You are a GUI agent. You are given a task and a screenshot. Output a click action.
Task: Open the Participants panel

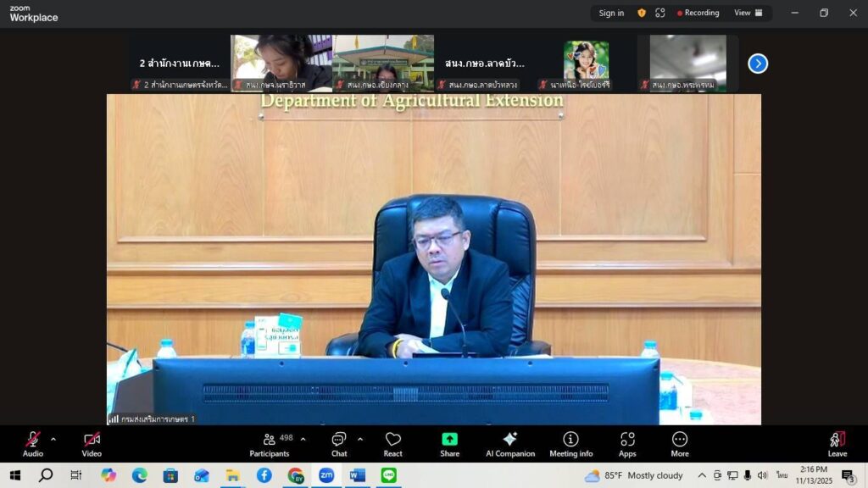(270, 443)
